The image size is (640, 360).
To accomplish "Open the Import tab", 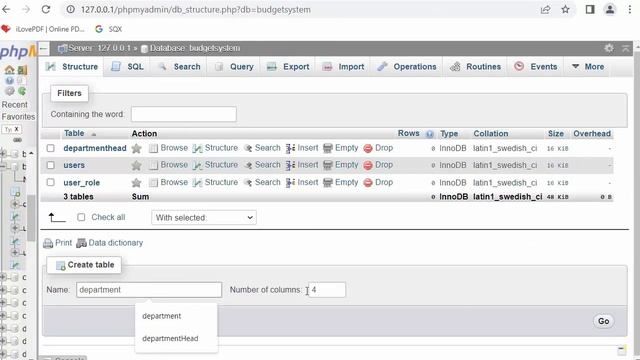I will [344, 67].
